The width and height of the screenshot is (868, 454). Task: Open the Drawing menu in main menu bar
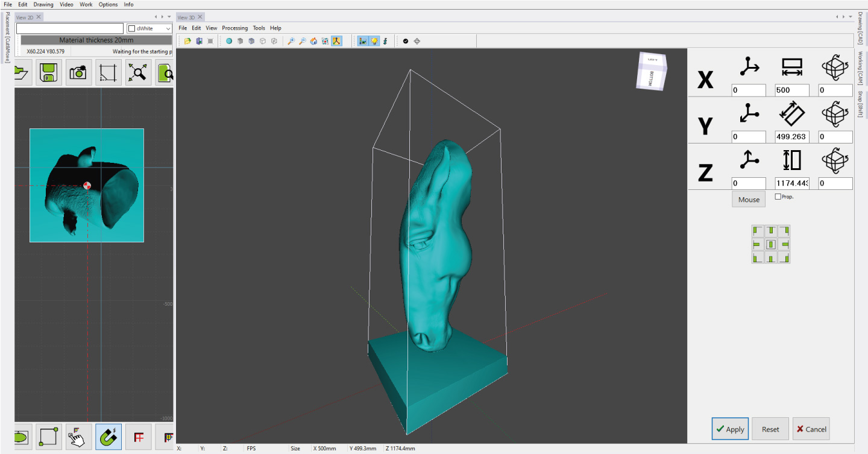click(x=43, y=4)
